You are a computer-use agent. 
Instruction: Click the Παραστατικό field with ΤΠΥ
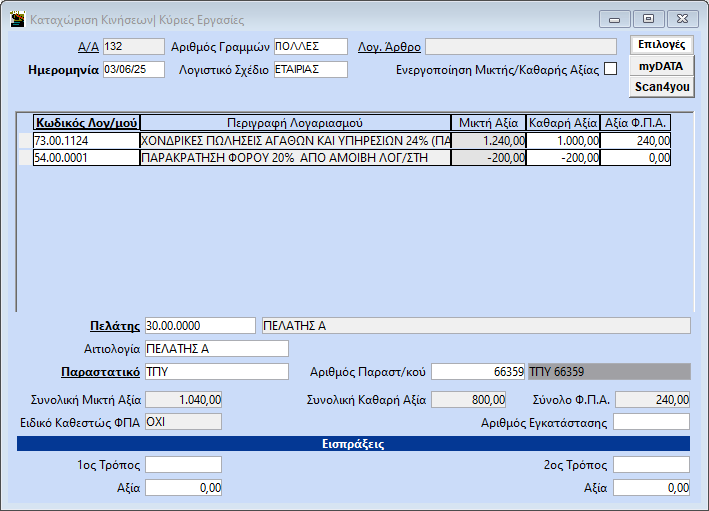[217, 372]
